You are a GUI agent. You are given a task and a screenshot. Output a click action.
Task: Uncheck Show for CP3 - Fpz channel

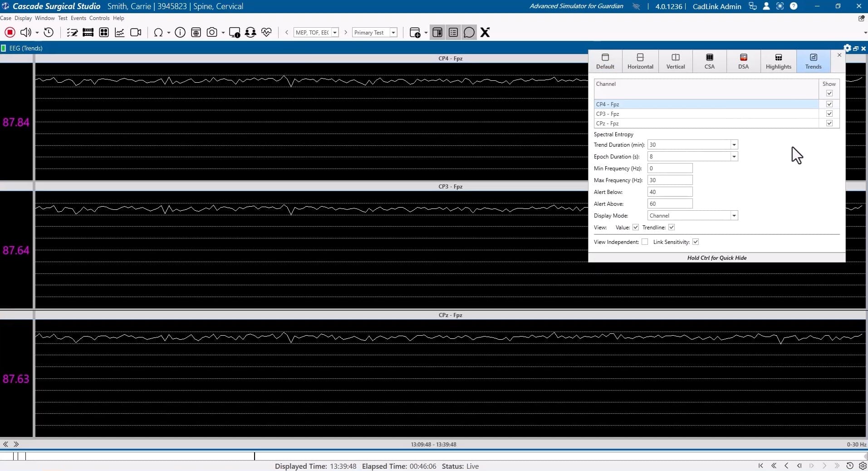(x=829, y=114)
